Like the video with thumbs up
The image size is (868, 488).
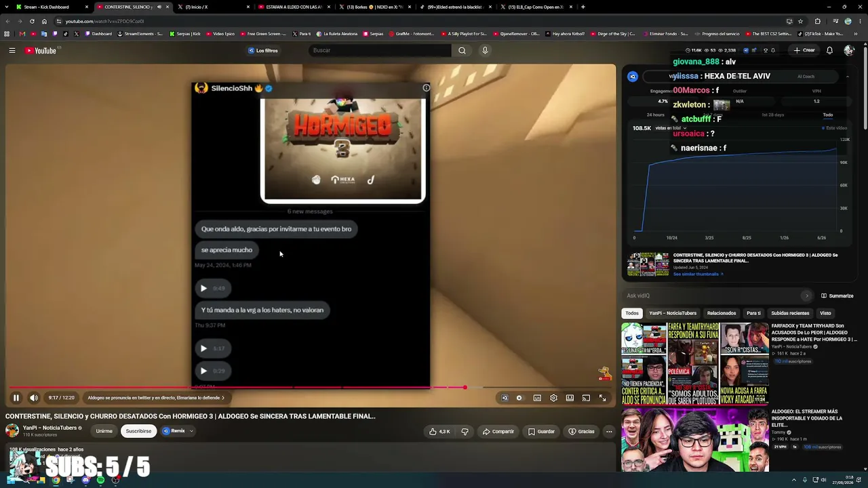(440, 431)
